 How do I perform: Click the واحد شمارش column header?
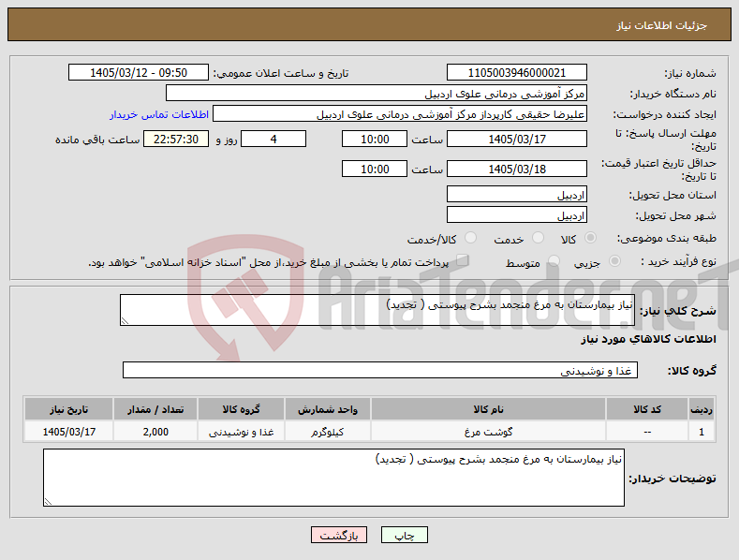click(x=328, y=409)
